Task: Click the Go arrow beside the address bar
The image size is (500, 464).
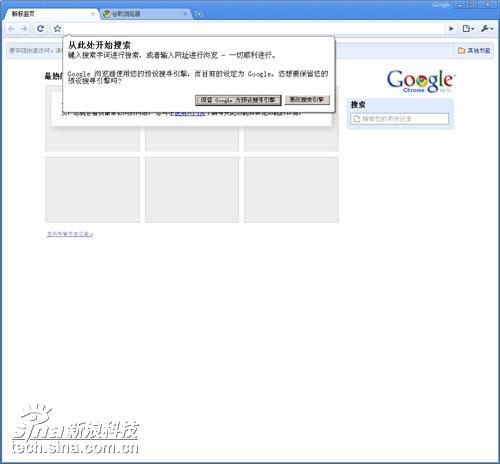Action: (451, 29)
